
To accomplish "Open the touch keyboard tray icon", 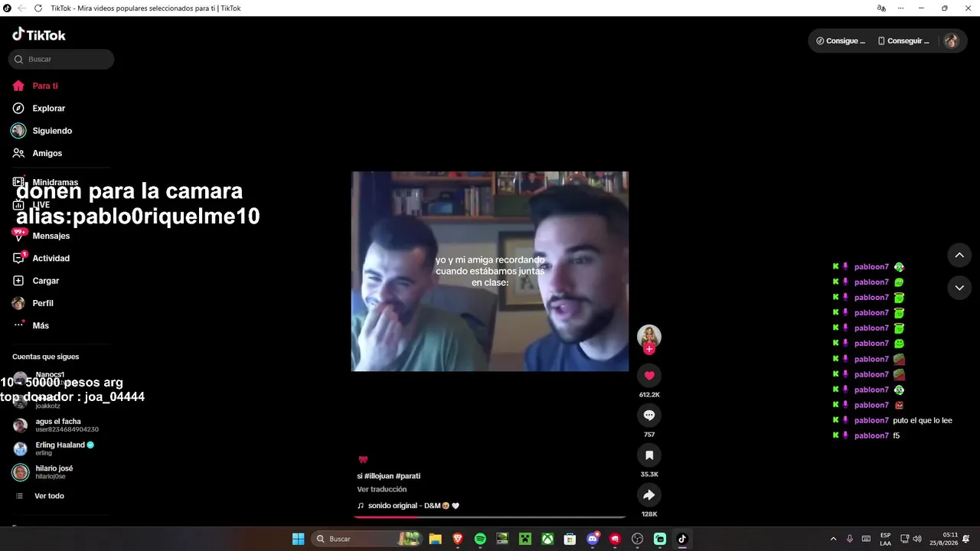I will point(866,539).
